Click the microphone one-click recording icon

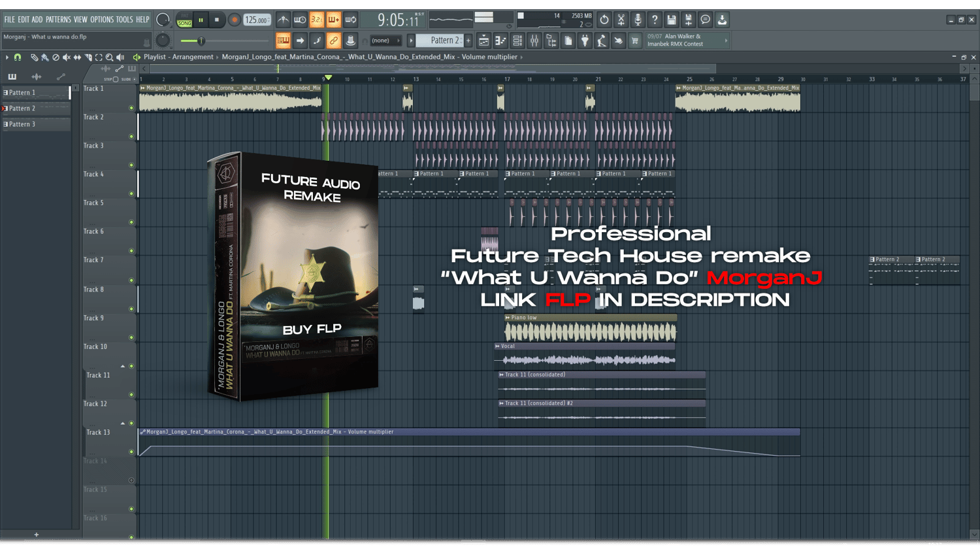(x=638, y=20)
